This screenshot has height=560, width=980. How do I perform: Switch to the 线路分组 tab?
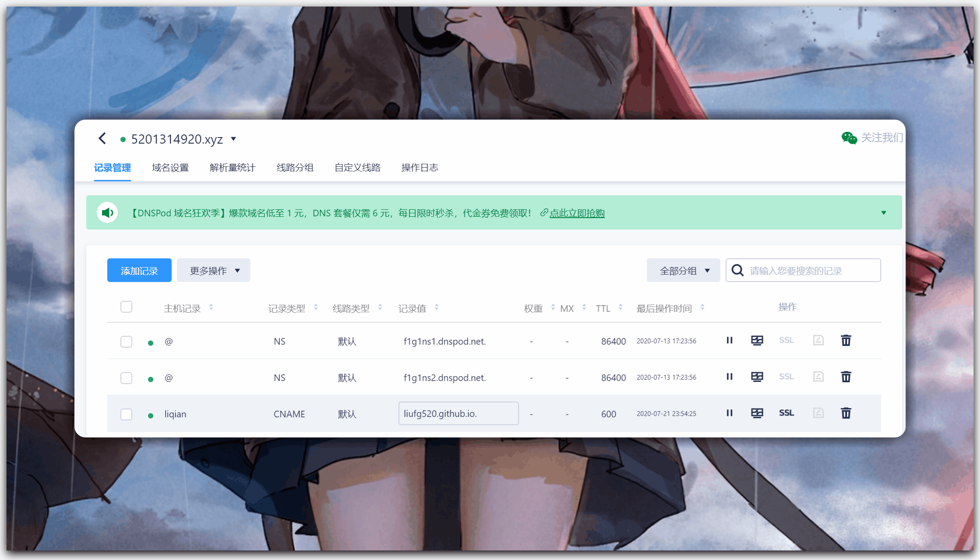(295, 168)
